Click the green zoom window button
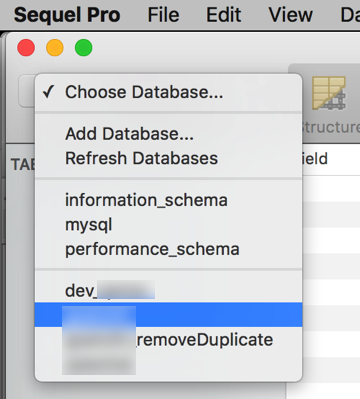The height and width of the screenshot is (399, 360). (x=83, y=48)
